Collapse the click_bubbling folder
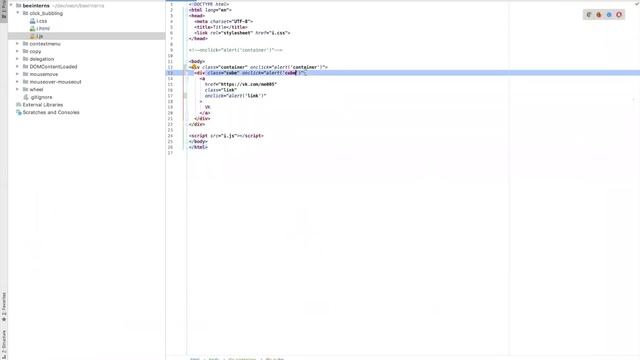 point(18,13)
